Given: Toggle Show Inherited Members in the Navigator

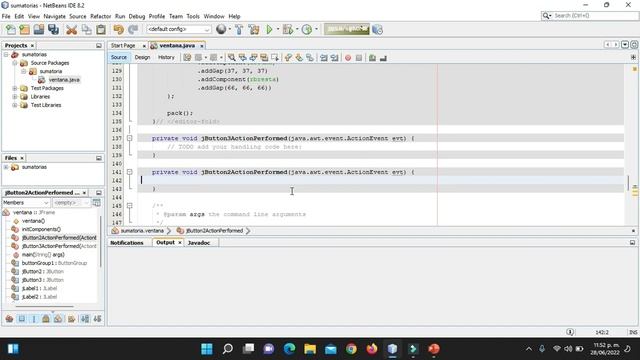Looking at the screenshot, I should point(9,319).
